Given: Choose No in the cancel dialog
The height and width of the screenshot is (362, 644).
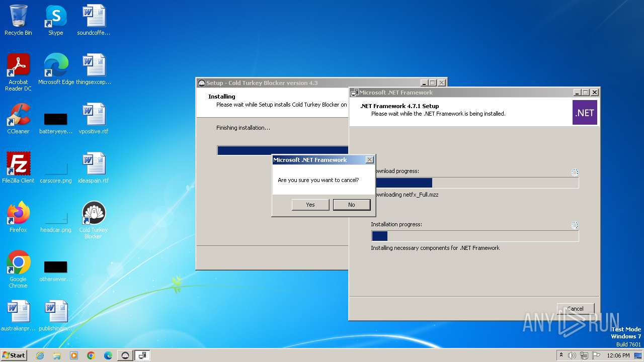Looking at the screenshot, I should pos(351,205).
